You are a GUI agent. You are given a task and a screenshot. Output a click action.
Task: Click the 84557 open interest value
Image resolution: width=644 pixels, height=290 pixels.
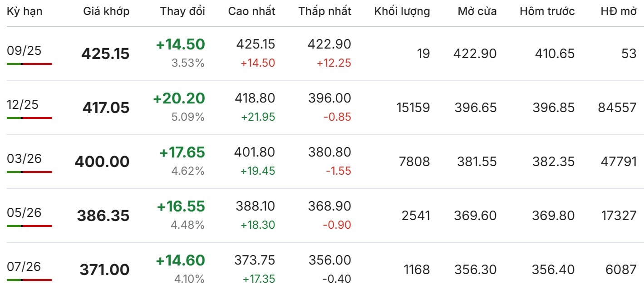(x=617, y=108)
